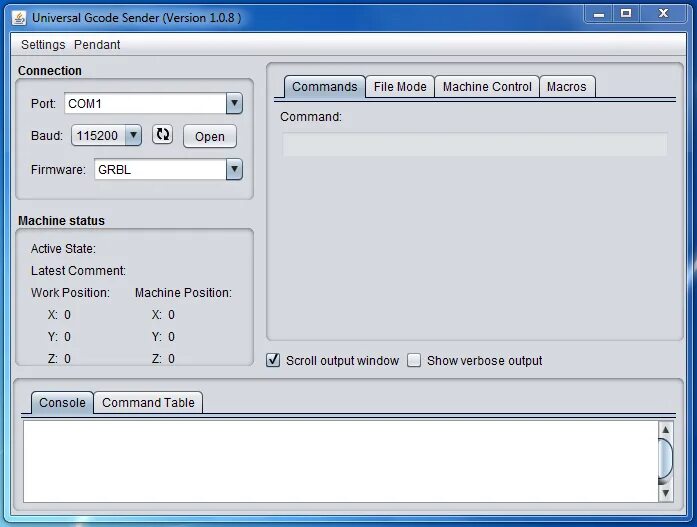
Task: Expand the Firmware dropdown arrow
Action: (x=234, y=169)
